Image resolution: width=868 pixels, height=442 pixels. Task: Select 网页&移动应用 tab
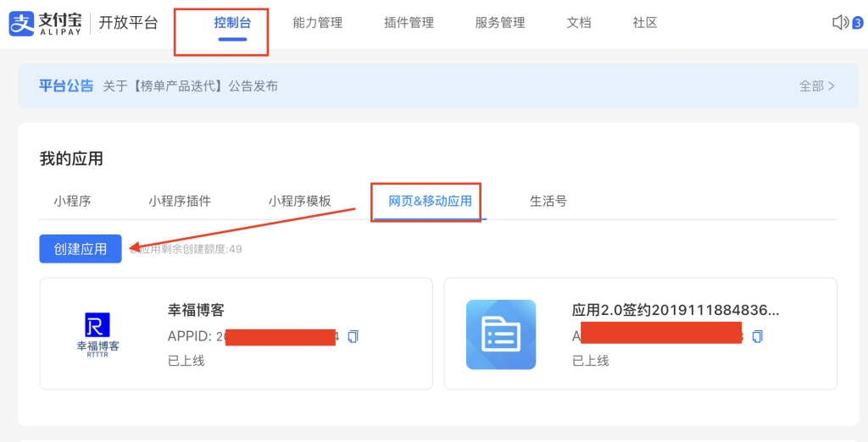[x=430, y=202]
